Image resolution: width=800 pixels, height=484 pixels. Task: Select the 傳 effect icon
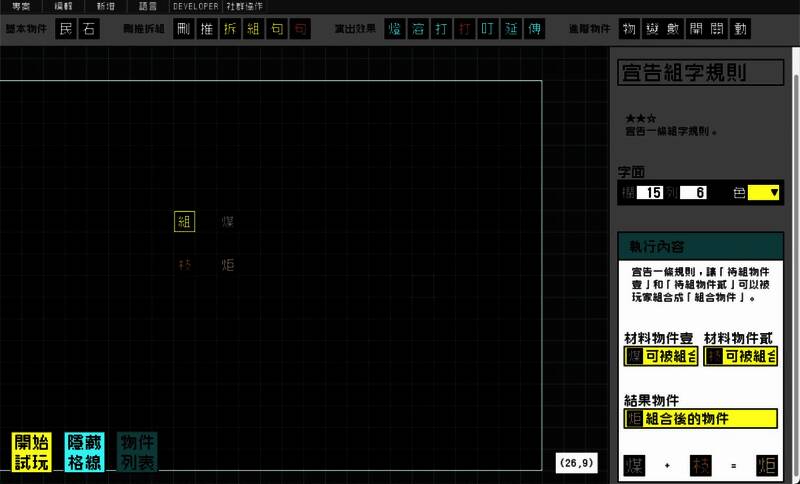coord(535,29)
